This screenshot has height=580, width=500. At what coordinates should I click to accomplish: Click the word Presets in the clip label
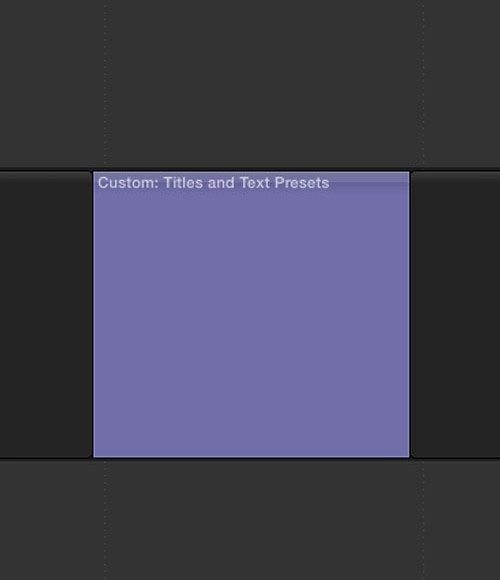302,183
